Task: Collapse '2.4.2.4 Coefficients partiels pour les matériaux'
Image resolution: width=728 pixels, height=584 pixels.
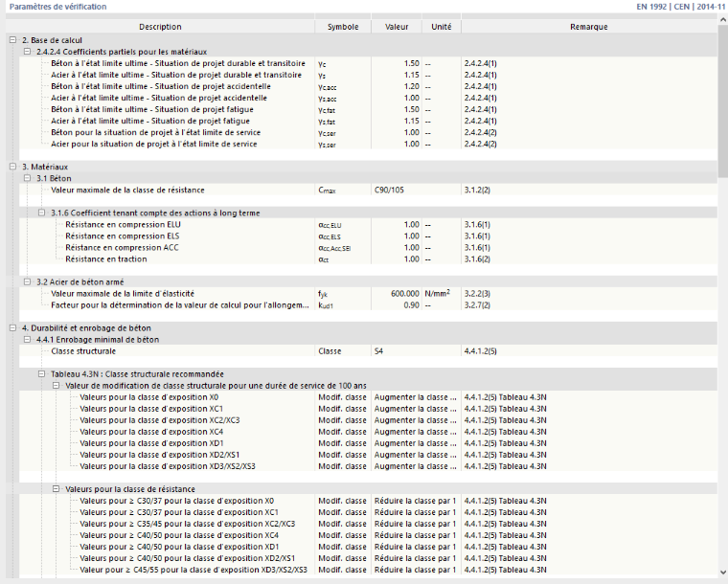Action: [28, 52]
